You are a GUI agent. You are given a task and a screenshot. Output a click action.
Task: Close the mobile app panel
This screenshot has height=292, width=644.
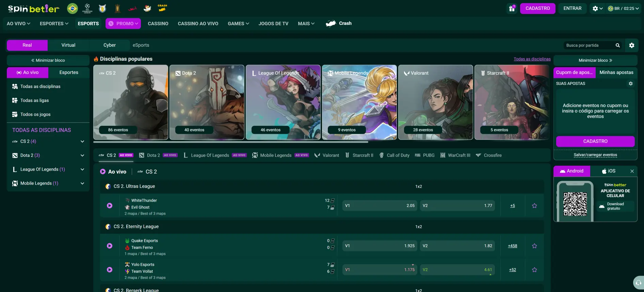[x=632, y=171]
